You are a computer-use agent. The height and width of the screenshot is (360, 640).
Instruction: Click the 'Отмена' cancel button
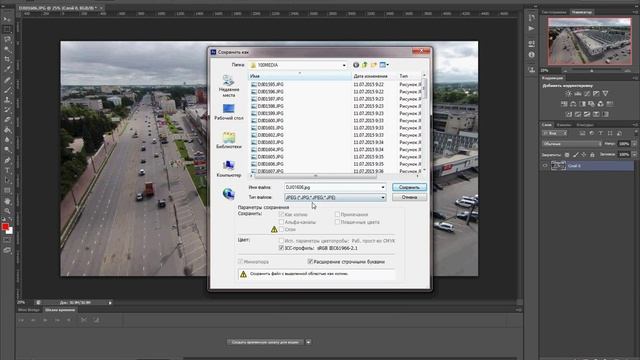[409, 198]
